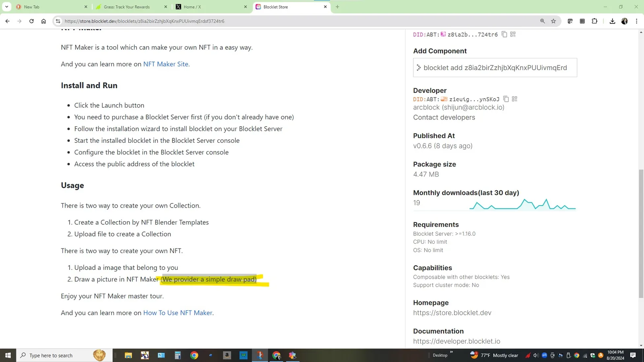
Task: Open the zoom indicator in address bar
Action: [x=543, y=21]
